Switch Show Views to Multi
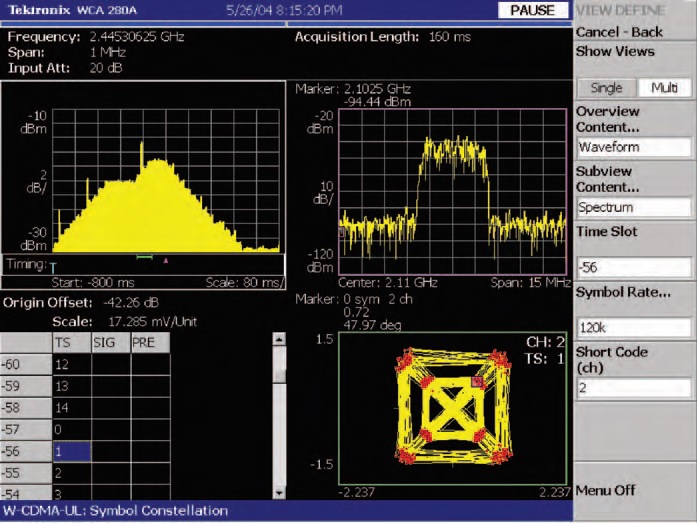This screenshot has height=523, width=697. (664, 88)
